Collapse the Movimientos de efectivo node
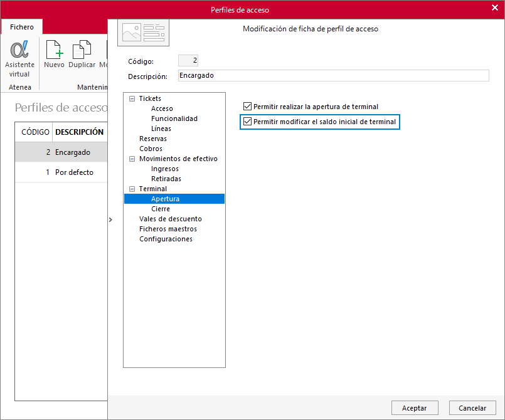Screen dimensions: 505x420 tap(132, 159)
